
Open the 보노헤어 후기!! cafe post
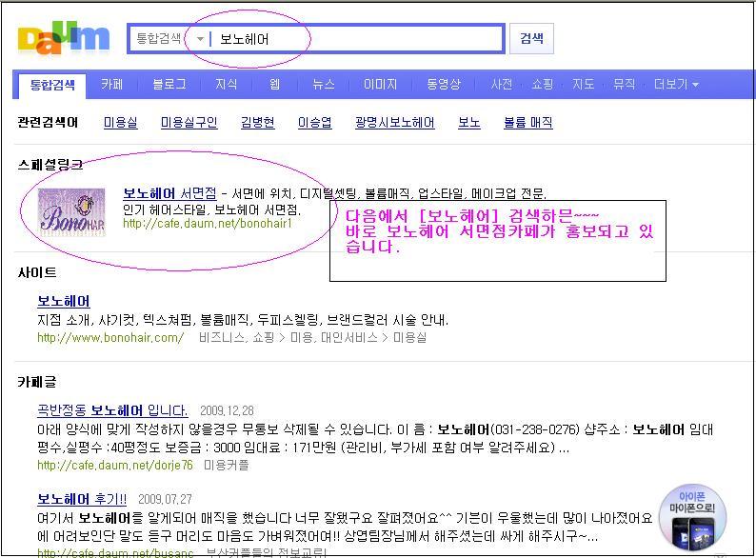82,499
